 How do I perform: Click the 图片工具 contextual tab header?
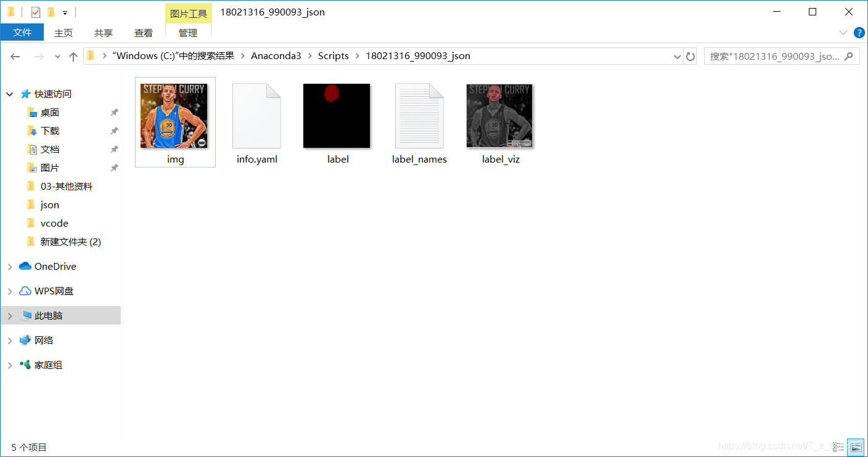click(x=189, y=13)
